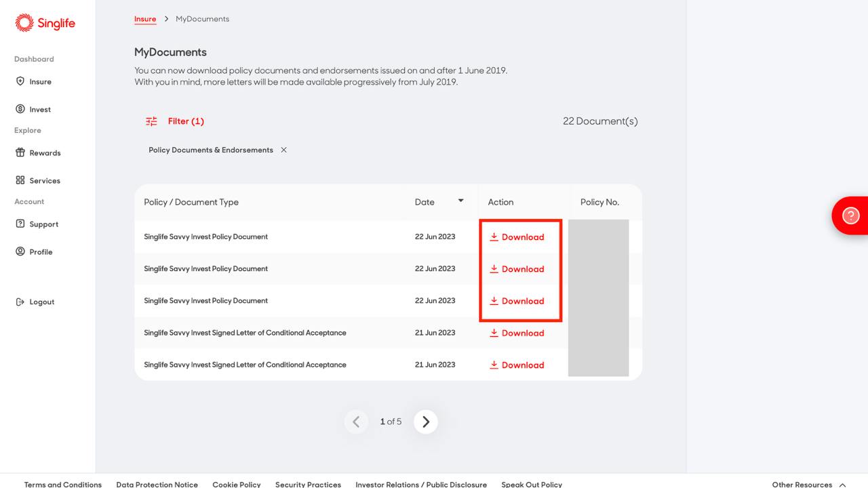Screen dimensions: 868x488
Task: Click the MyDocuments breadcrumb text
Action: tap(202, 19)
